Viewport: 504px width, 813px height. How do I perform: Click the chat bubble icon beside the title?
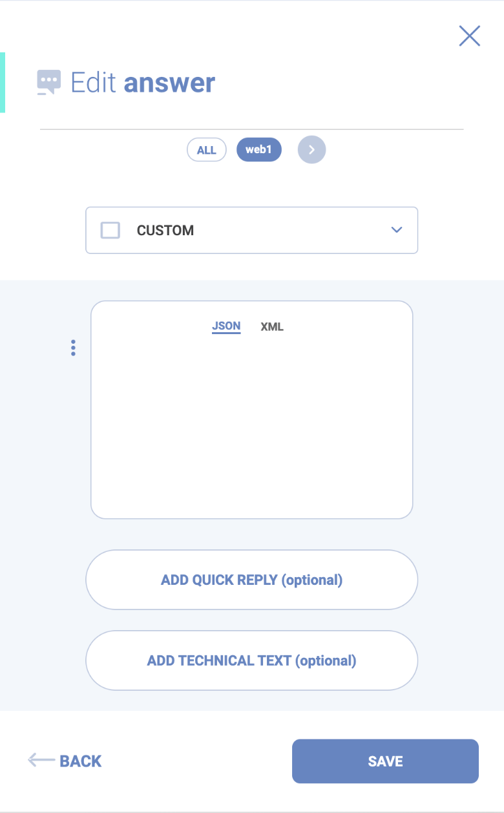pos(49,83)
